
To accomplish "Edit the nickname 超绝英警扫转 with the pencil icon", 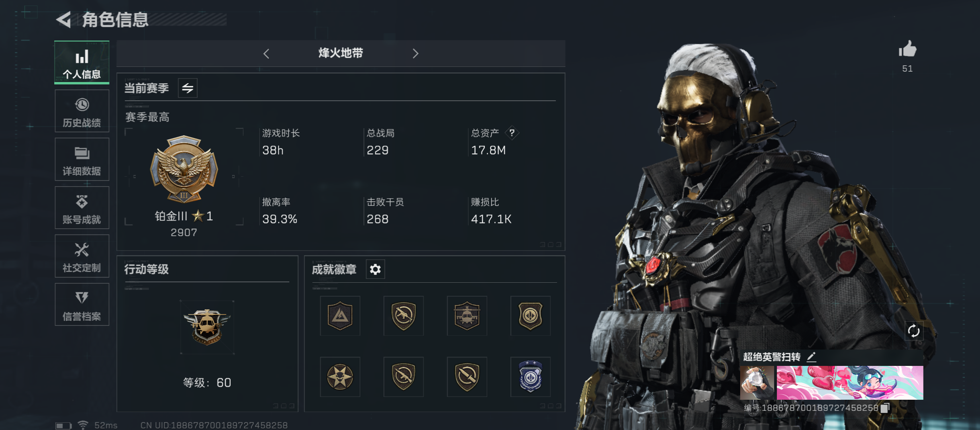I will (x=811, y=357).
